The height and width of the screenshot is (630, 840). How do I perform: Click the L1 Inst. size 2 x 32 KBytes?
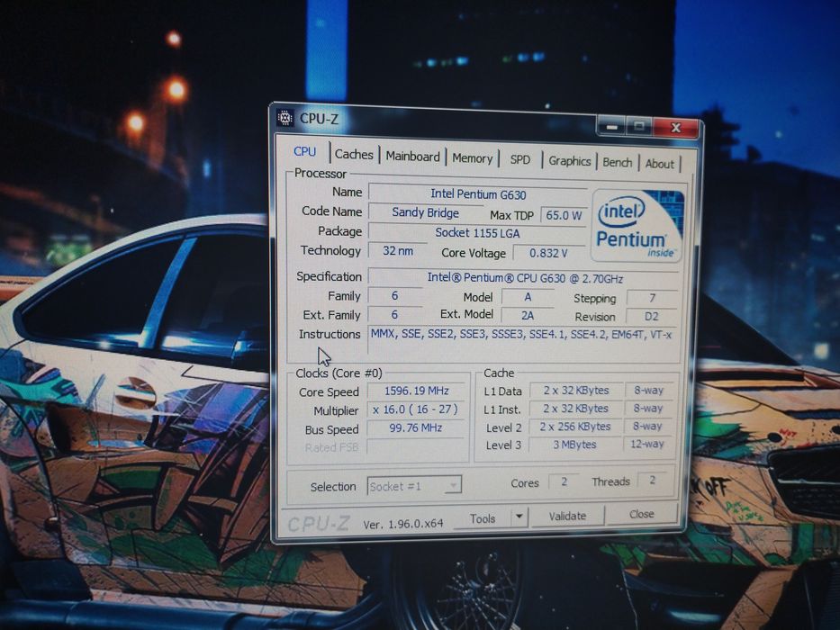[576, 409]
